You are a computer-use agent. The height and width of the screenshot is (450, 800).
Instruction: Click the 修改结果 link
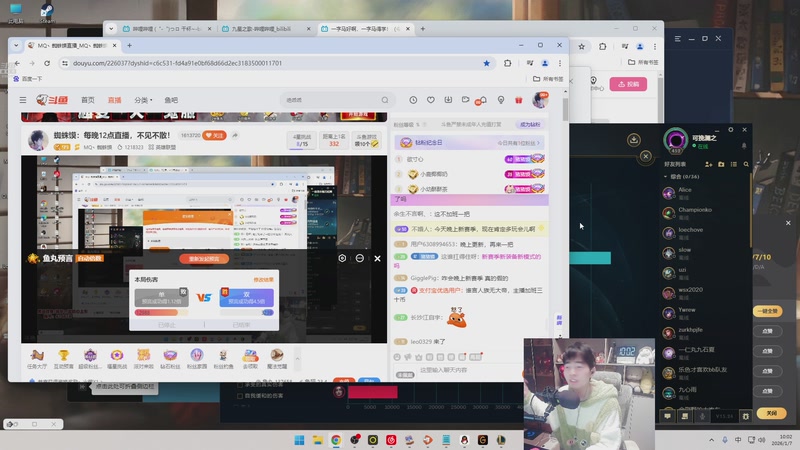coord(263,280)
